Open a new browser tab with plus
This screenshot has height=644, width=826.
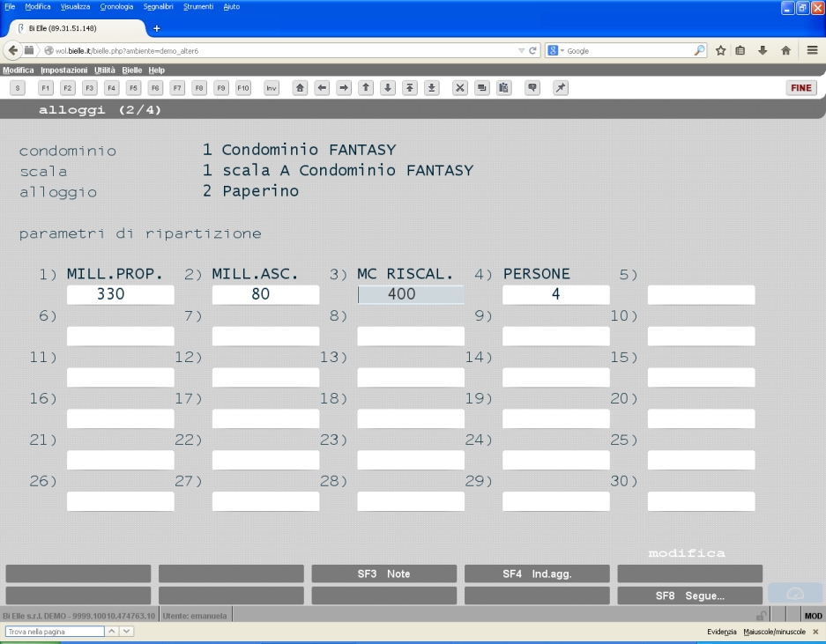[156, 28]
